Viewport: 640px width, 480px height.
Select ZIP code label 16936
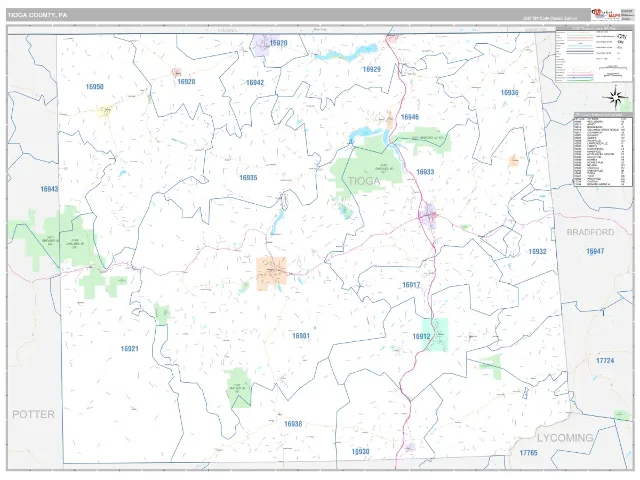pos(509,93)
